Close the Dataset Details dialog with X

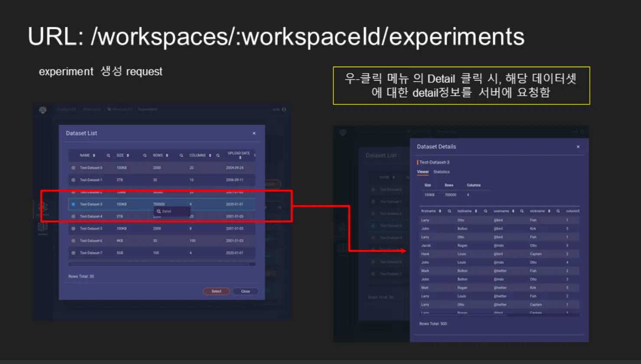pyautogui.click(x=578, y=147)
